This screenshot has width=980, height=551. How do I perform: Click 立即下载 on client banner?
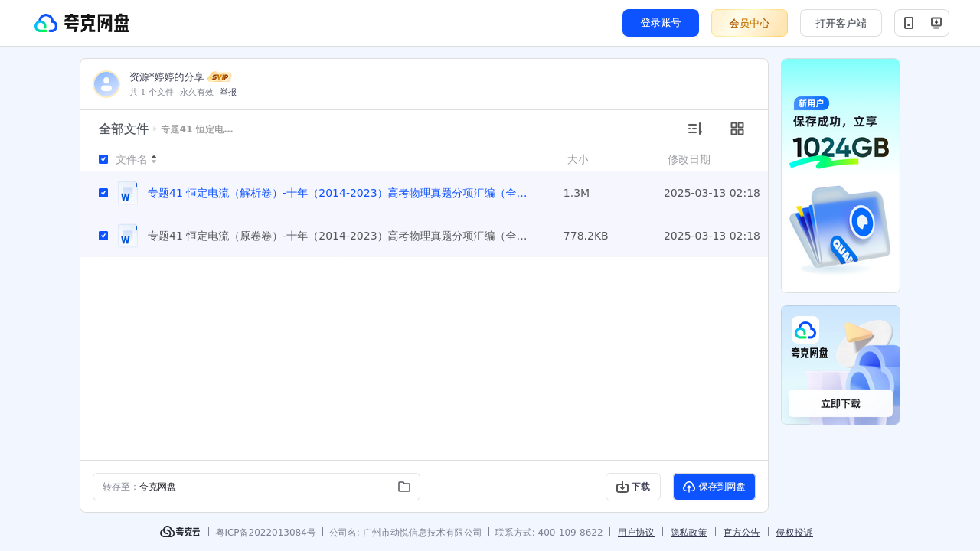click(841, 403)
